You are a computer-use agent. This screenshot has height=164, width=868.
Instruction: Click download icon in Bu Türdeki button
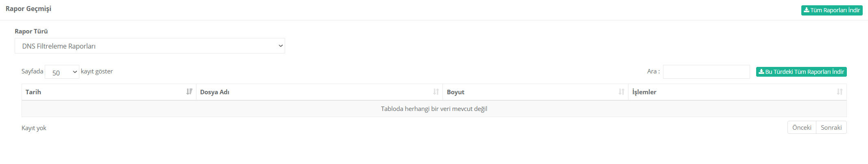pyautogui.click(x=761, y=72)
